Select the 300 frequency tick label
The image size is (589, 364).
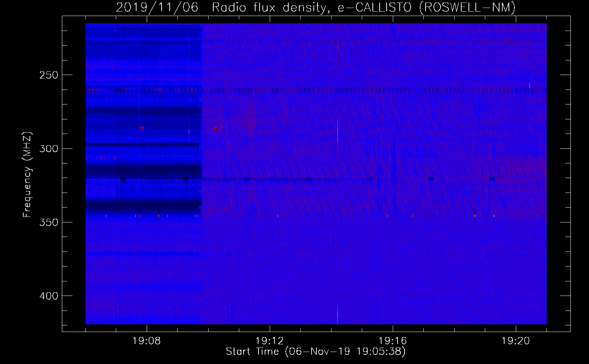48,149
